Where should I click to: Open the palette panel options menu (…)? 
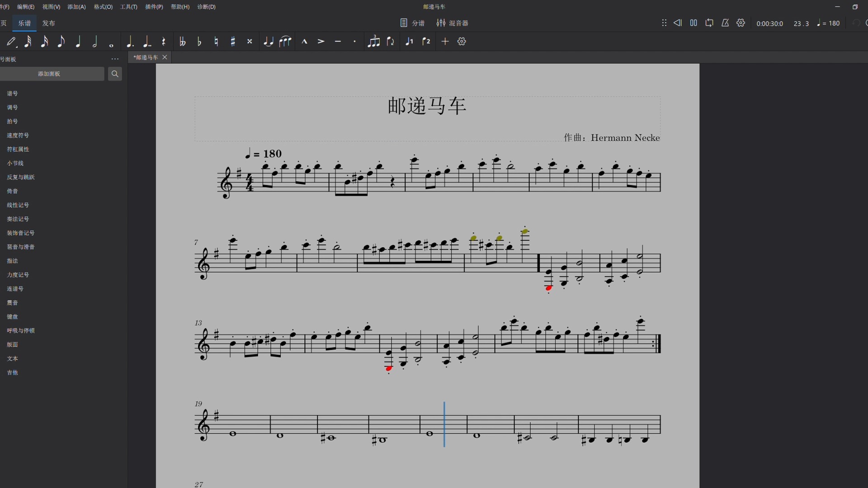click(115, 59)
